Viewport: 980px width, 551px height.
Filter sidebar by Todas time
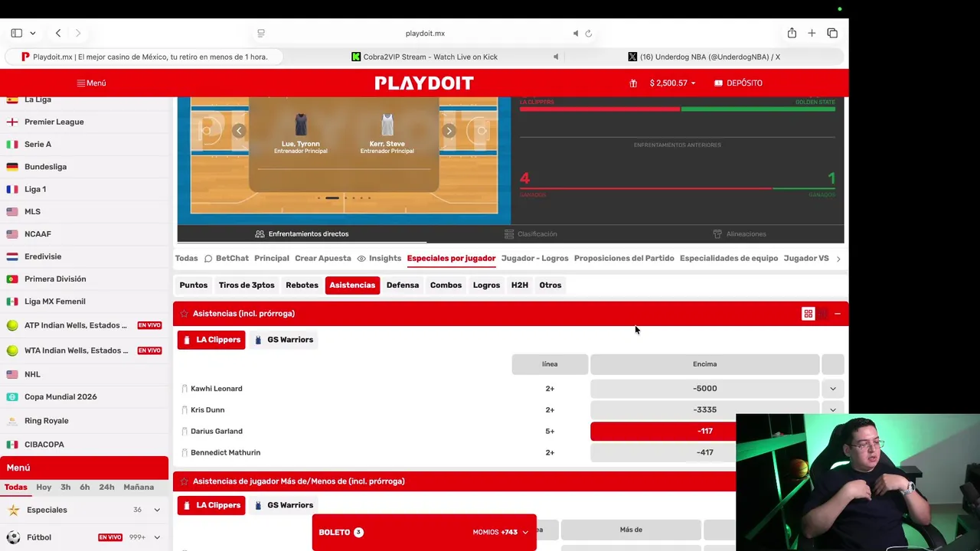point(15,487)
